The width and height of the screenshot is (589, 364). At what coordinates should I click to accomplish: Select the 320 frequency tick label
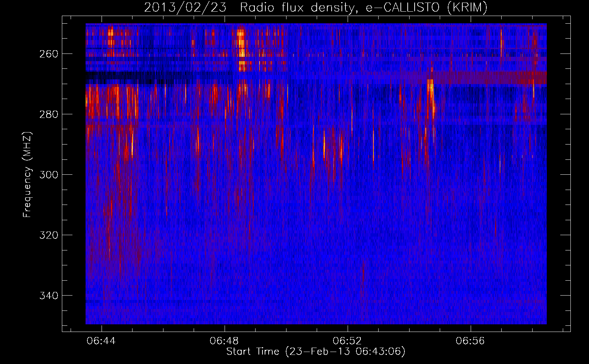click(48, 235)
